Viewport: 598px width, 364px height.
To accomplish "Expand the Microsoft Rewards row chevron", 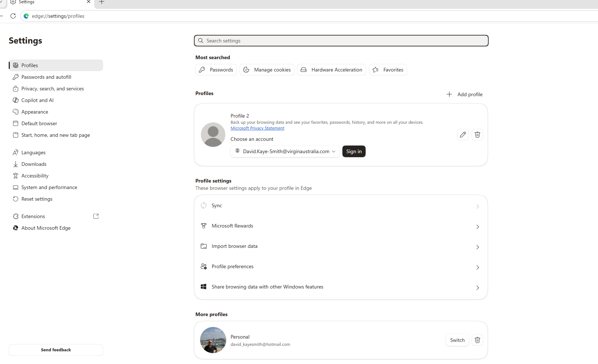I will 477,227.
